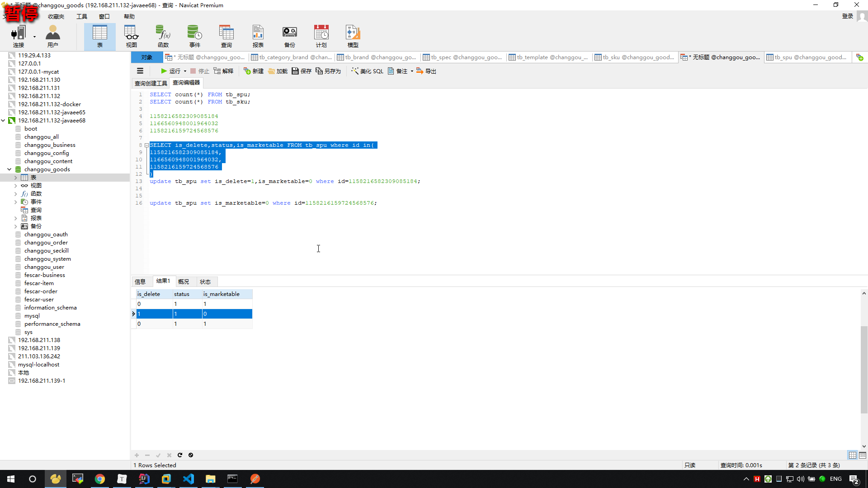Open the Query (查询) toolbar icon
This screenshot has height=488, width=868.
(226, 36)
